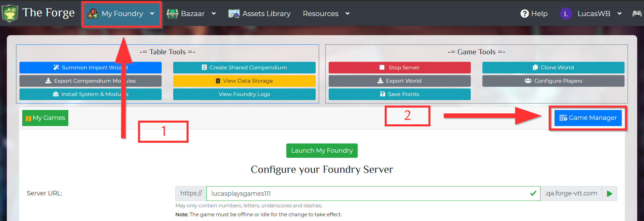The height and width of the screenshot is (221, 644).
Task: Expand the Bazaar dropdown chevron
Action: 214,14
